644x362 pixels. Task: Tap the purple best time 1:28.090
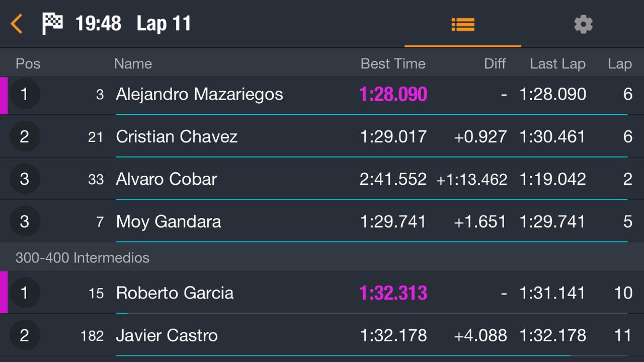pyautogui.click(x=393, y=94)
